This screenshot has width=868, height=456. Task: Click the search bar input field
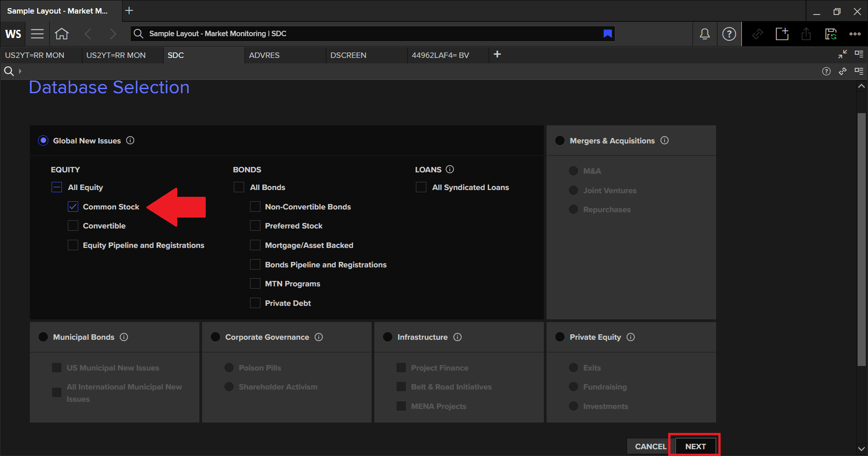coord(373,33)
